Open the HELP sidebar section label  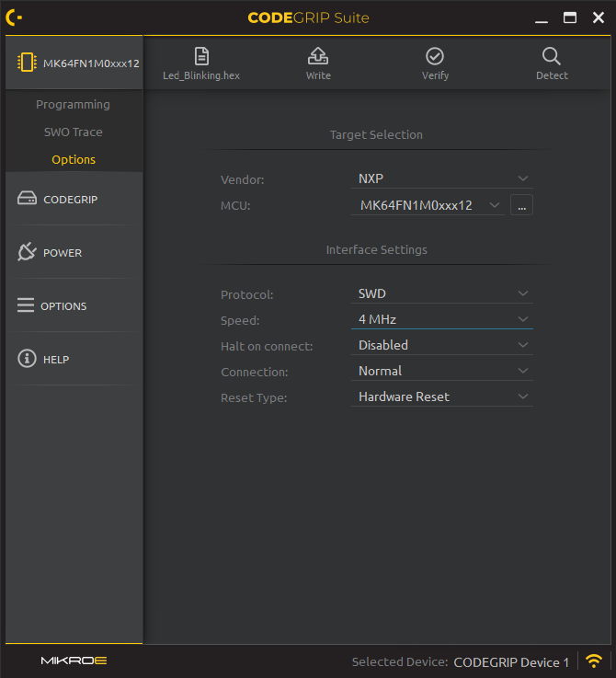(56, 360)
